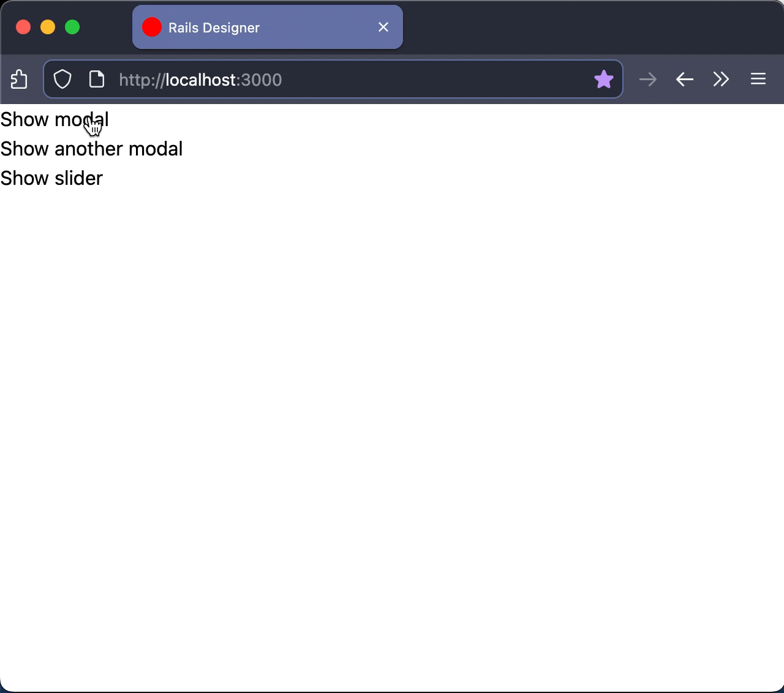Click the red favicon on the tab

[x=152, y=27]
